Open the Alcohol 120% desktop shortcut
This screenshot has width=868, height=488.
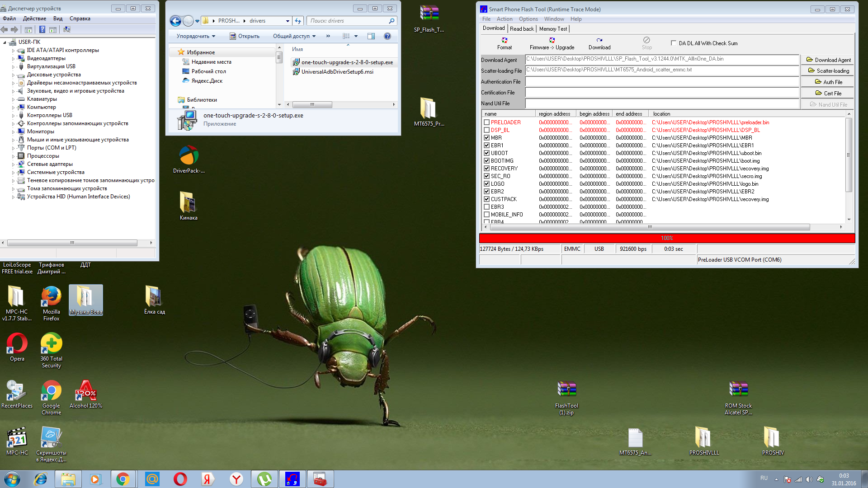click(86, 391)
